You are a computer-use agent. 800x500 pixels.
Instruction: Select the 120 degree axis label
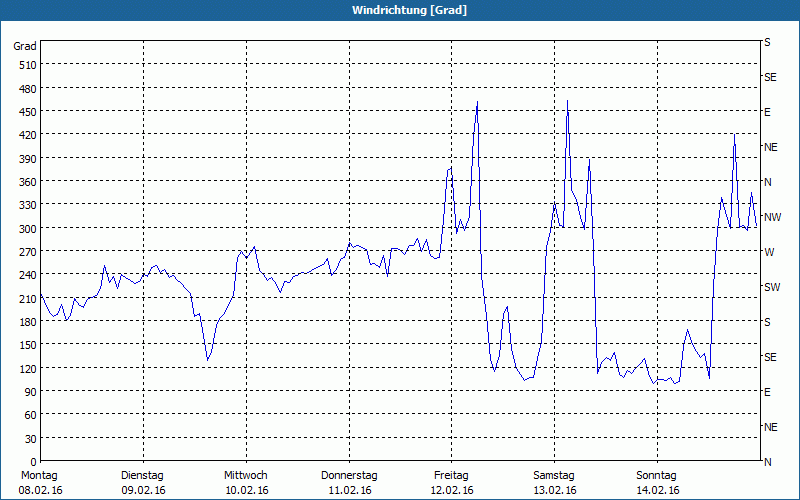[x=28, y=368]
